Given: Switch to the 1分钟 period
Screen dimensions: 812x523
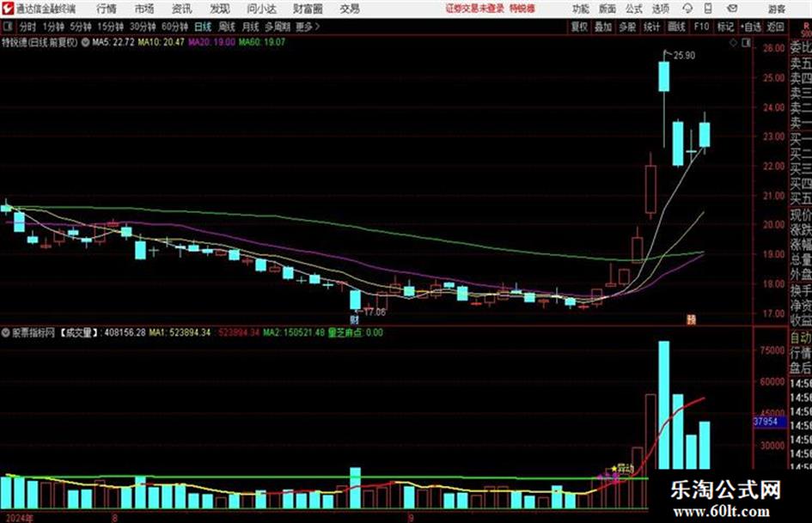Looking at the screenshot, I should [x=53, y=27].
